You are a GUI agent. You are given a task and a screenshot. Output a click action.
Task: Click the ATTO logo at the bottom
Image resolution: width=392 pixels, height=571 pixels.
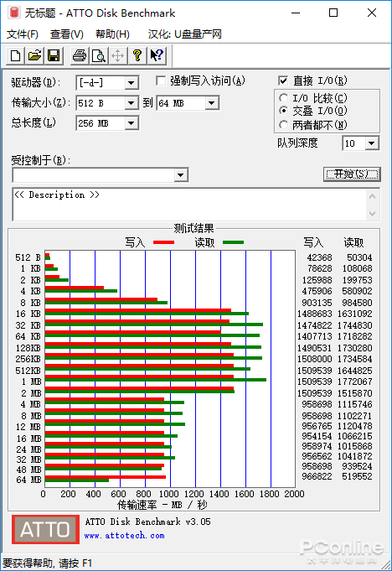coord(45,529)
